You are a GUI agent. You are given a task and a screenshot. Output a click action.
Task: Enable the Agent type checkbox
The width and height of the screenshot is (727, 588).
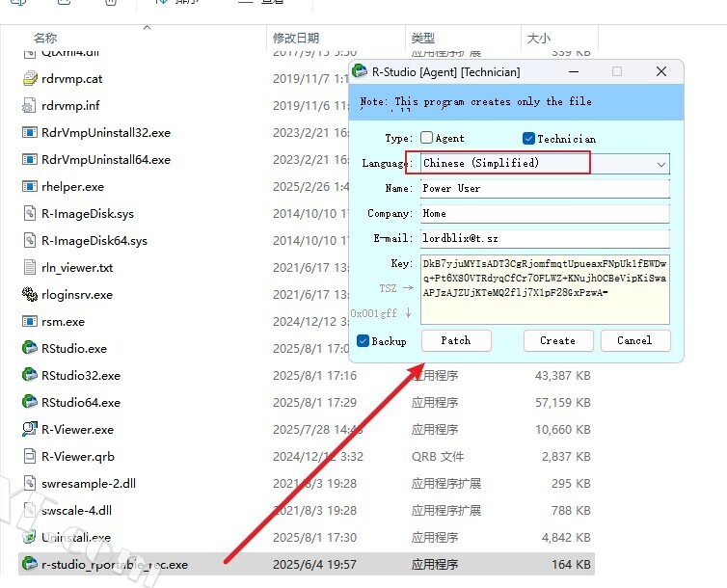(426, 138)
